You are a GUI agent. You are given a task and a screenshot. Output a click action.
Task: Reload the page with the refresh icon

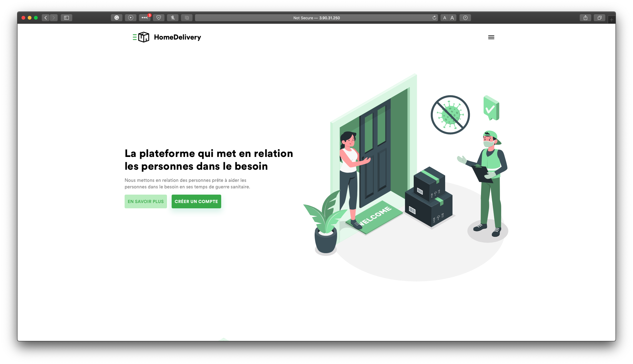434,18
